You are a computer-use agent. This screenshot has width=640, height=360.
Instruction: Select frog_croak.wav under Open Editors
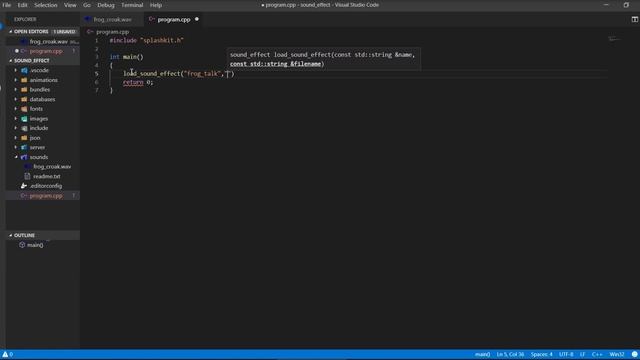point(48,42)
